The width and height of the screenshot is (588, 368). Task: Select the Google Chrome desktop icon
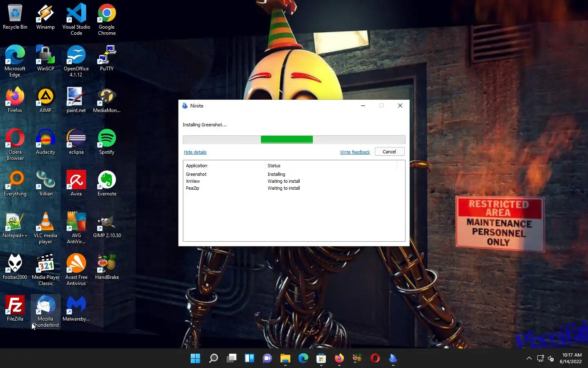click(107, 20)
